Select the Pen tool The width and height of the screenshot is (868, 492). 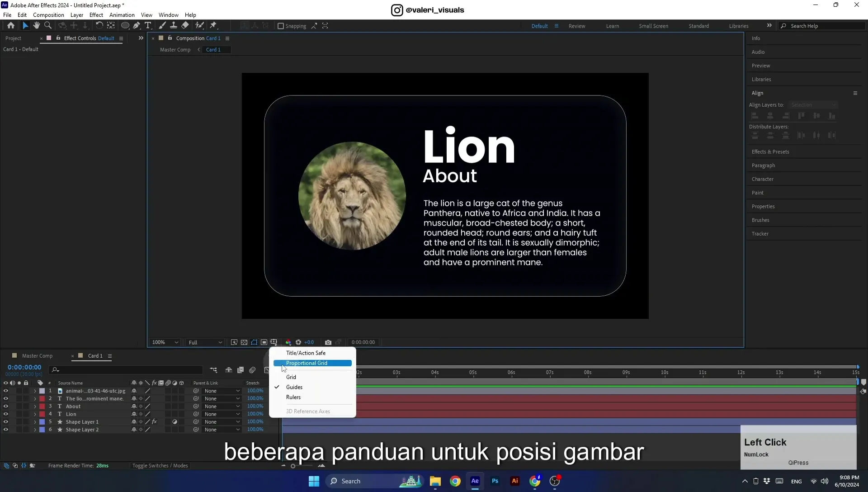[x=137, y=26]
